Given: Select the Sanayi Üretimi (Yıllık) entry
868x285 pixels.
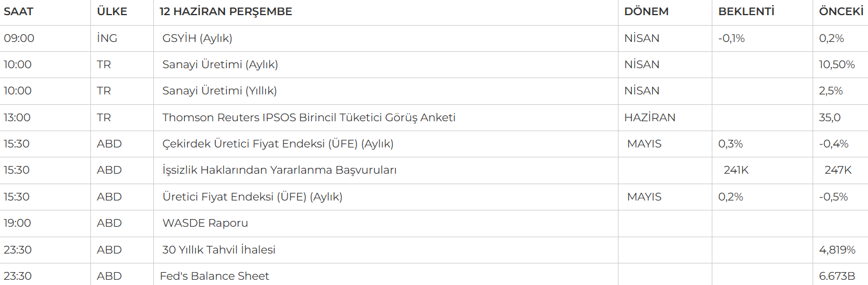Looking at the screenshot, I should tap(219, 91).
